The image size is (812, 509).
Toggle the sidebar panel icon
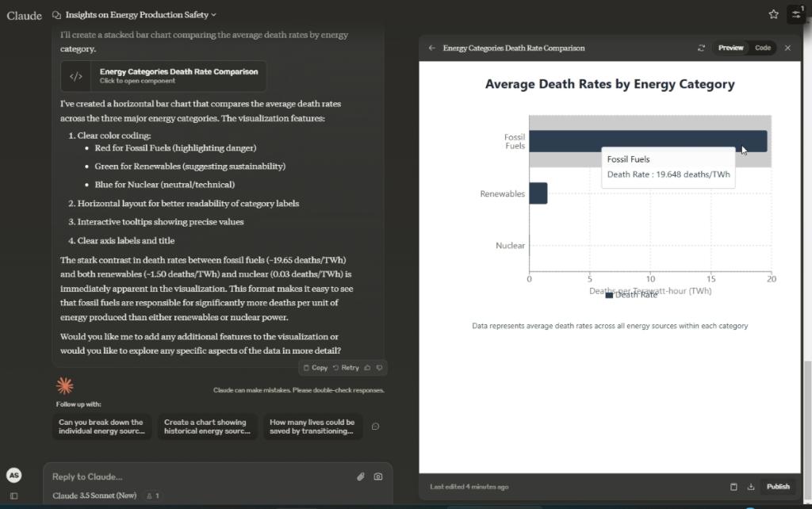click(13, 496)
